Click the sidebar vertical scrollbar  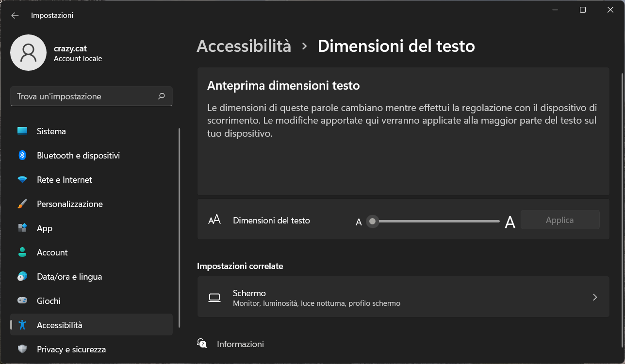(x=180, y=228)
